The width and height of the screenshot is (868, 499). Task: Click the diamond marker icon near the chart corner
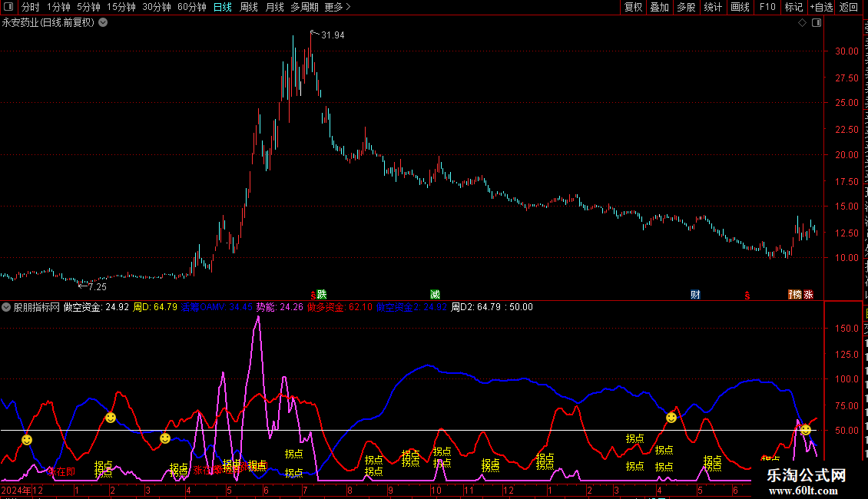click(802, 23)
